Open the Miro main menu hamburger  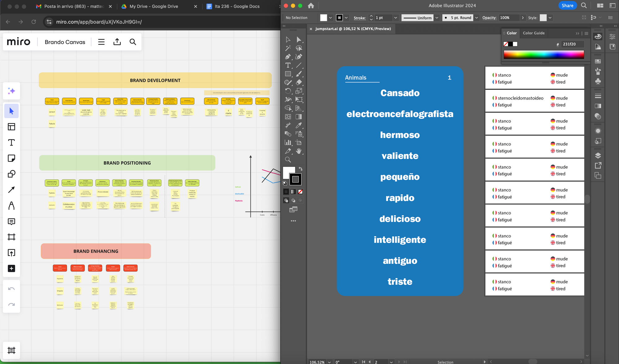(x=101, y=42)
